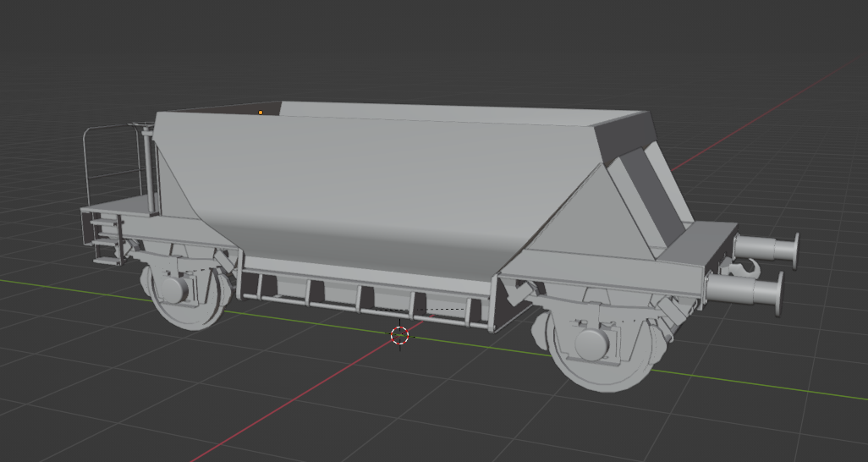
Task: Select the upper buffer on the wagon end
Action: click(766, 250)
